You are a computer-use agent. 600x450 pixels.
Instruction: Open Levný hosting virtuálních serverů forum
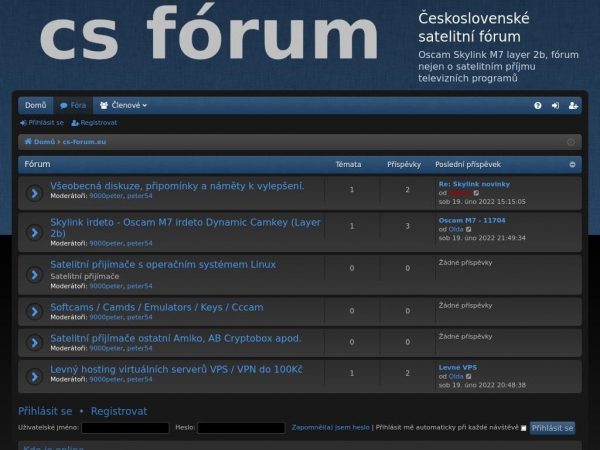point(176,369)
